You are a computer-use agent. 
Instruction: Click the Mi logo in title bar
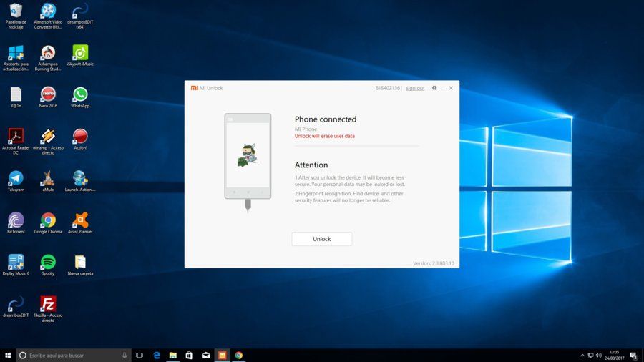click(x=194, y=88)
